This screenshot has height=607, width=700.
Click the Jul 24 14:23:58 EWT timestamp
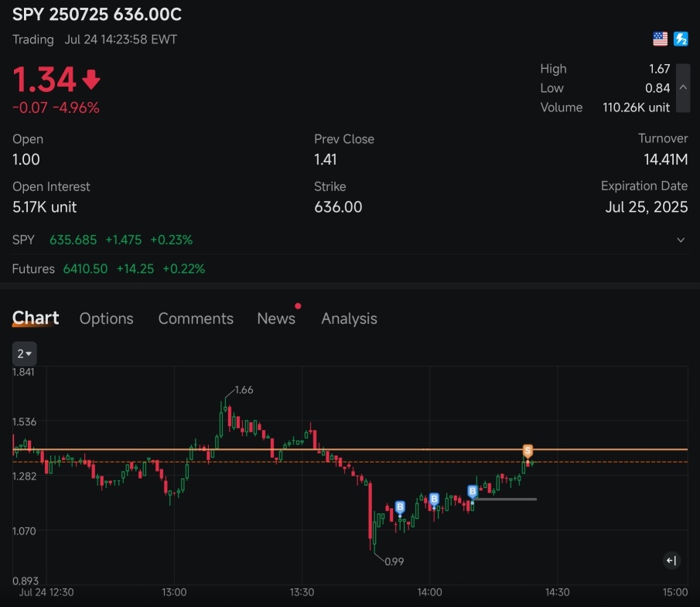click(x=121, y=39)
